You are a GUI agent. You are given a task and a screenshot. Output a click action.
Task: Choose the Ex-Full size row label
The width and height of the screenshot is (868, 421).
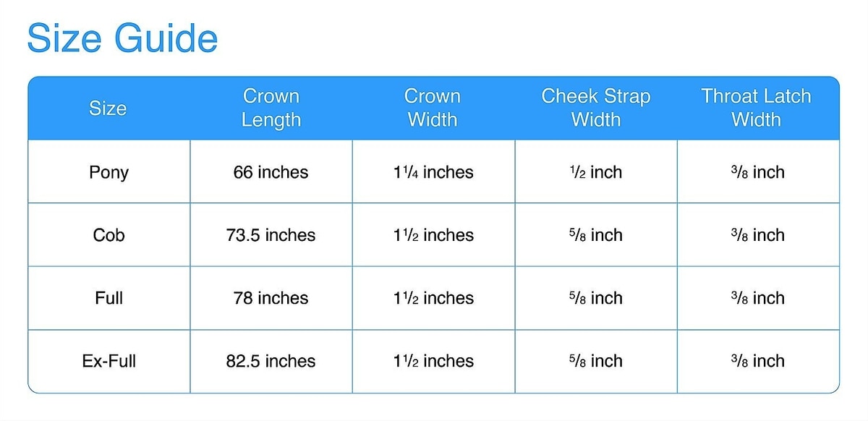[109, 361]
